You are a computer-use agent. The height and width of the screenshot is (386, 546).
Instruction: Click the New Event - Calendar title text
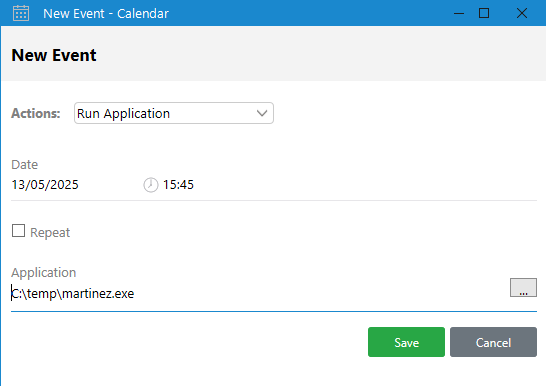(x=106, y=14)
